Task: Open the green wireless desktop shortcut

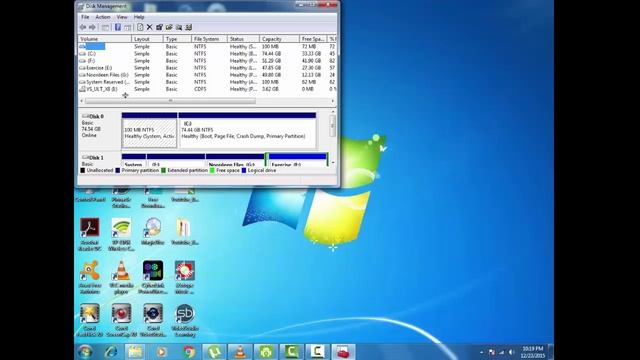Action: [121, 233]
